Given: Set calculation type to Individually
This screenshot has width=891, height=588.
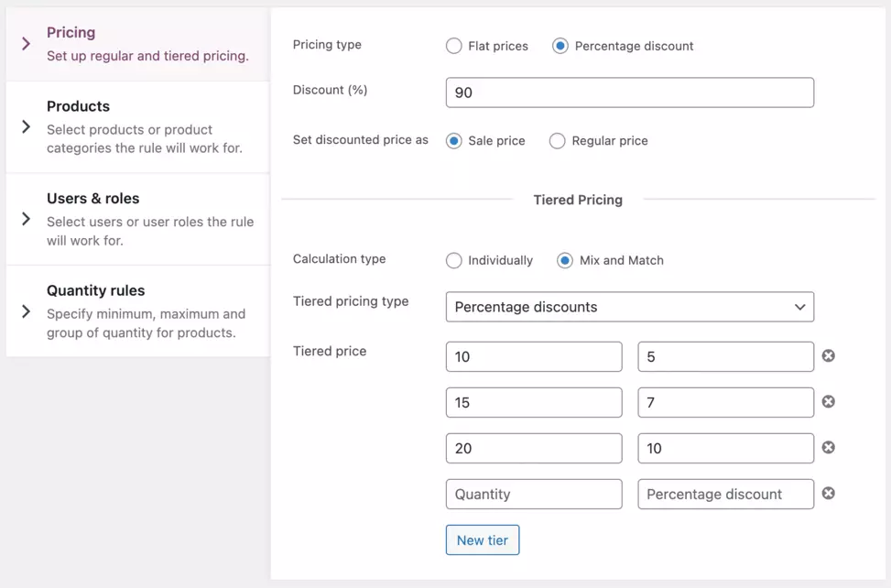Looking at the screenshot, I should [454, 260].
